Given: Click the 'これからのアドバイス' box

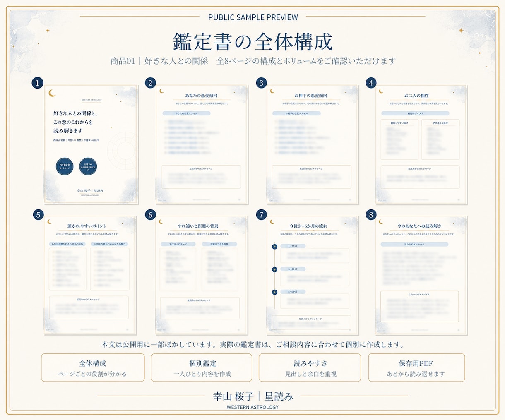Looking at the screenshot, I should tap(419, 306).
